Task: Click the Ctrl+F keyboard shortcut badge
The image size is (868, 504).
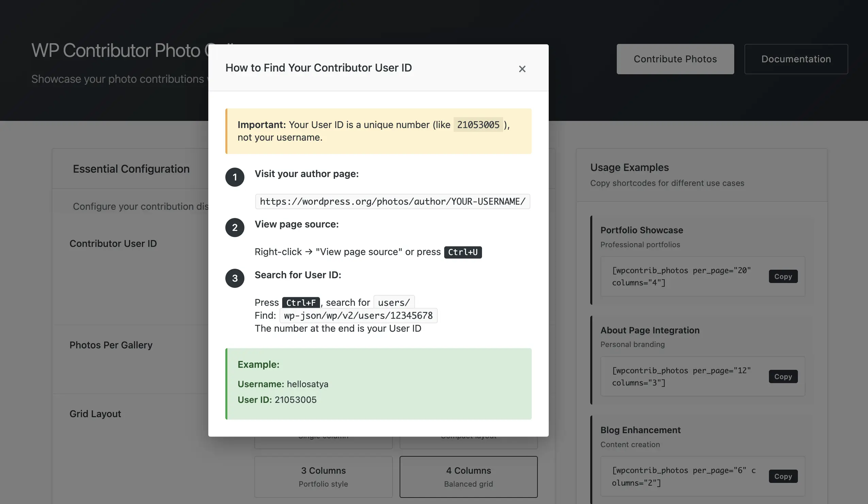Action: [x=301, y=302]
